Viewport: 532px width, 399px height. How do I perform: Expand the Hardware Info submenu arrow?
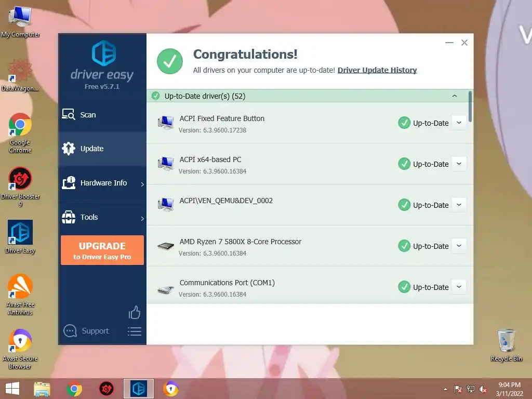tap(142, 184)
